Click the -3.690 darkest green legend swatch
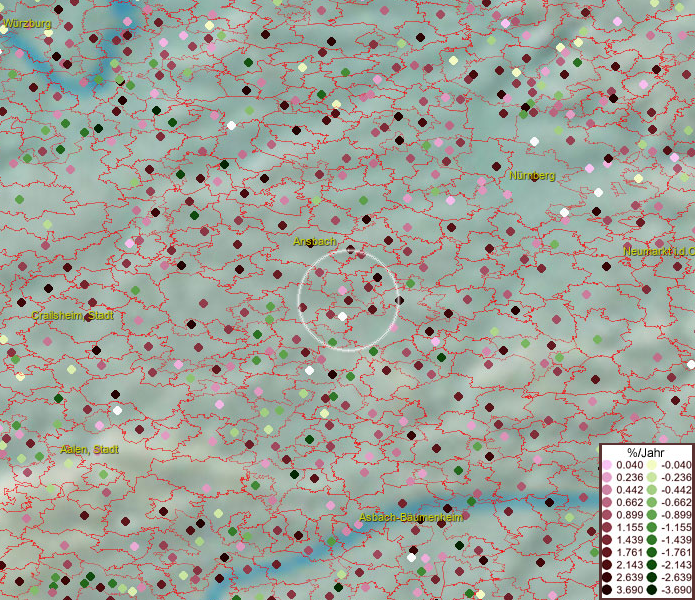The width and height of the screenshot is (695, 600). (x=651, y=590)
